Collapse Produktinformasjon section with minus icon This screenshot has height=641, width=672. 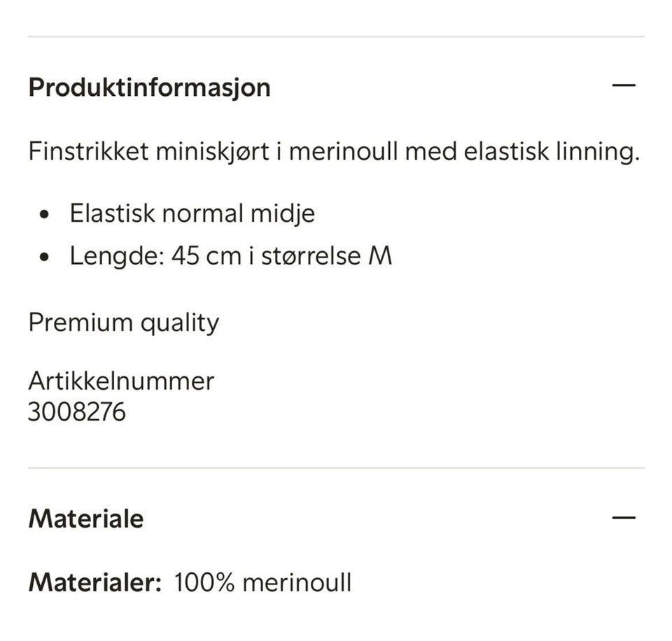pyautogui.click(x=623, y=86)
